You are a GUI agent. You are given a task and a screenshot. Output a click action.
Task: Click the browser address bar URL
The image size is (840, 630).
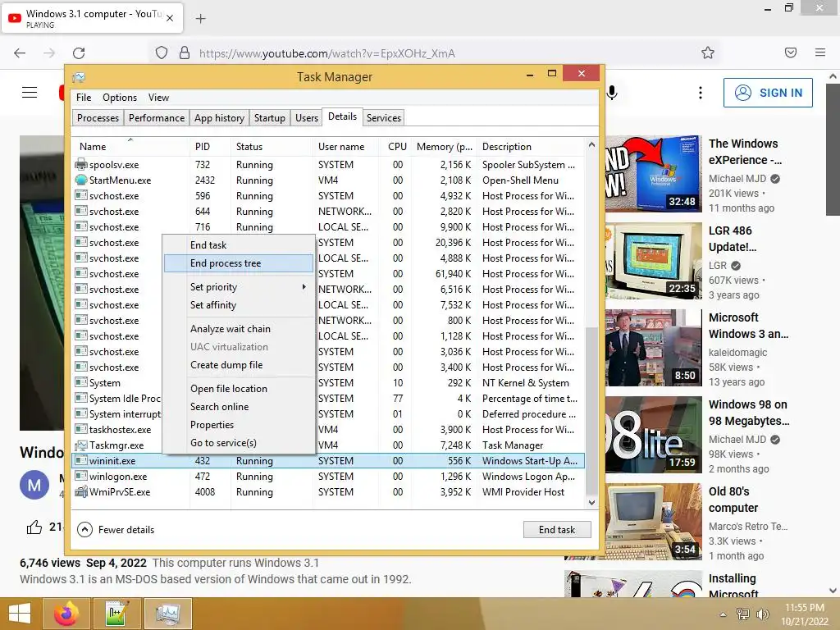[326, 53]
